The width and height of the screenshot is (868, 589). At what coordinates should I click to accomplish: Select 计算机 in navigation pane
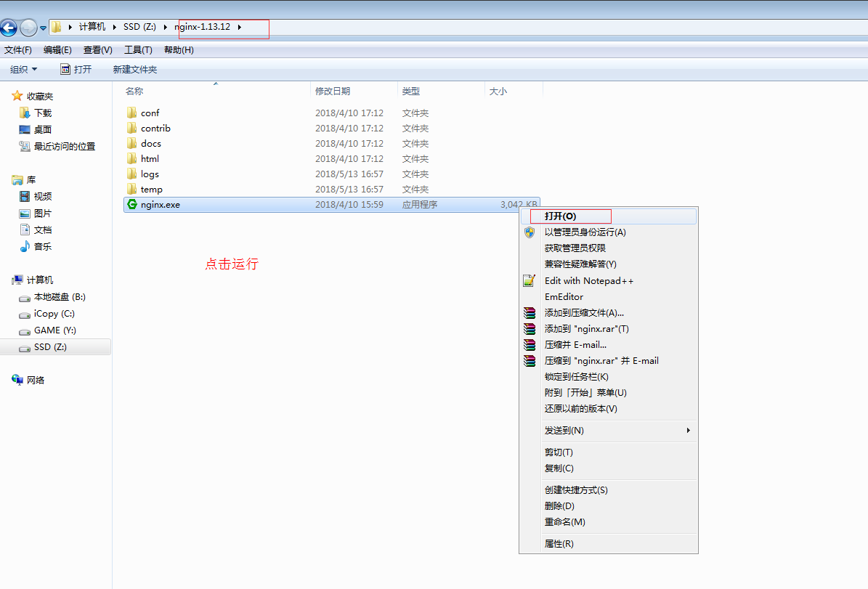[x=40, y=280]
